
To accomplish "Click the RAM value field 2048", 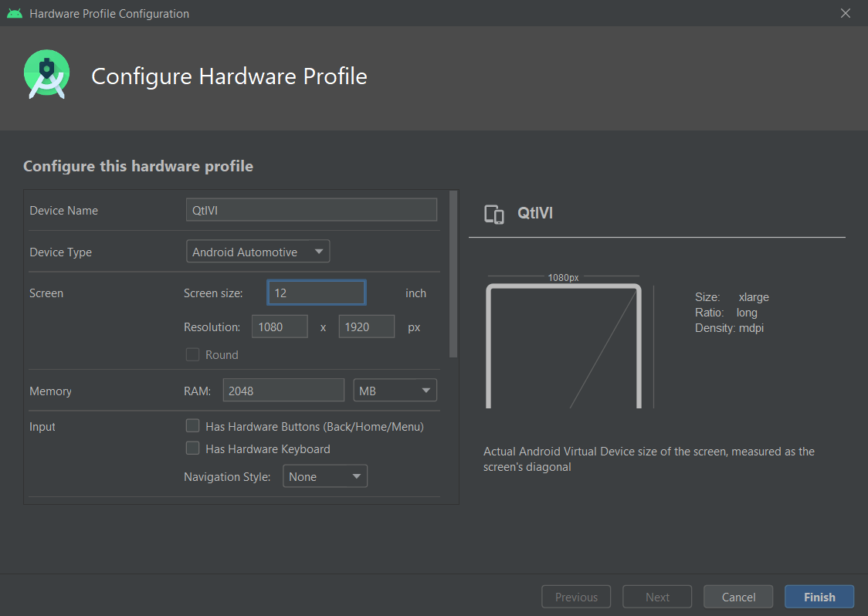I will coord(283,391).
